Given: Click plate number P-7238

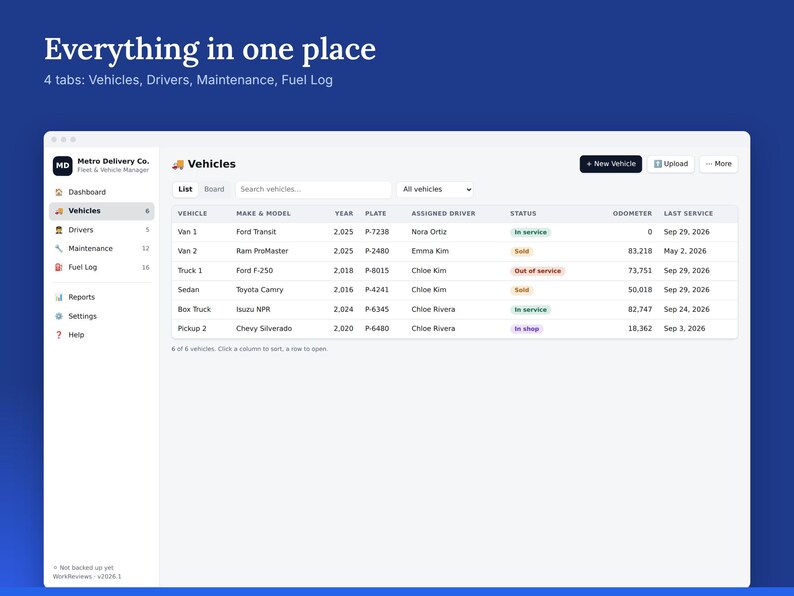Looking at the screenshot, I should tap(377, 232).
